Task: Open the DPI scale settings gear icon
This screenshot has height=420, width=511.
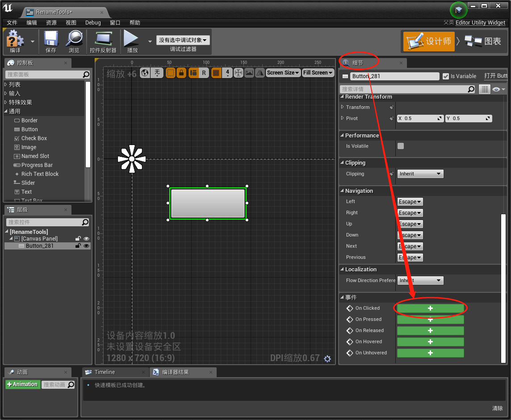Action: coord(327,358)
